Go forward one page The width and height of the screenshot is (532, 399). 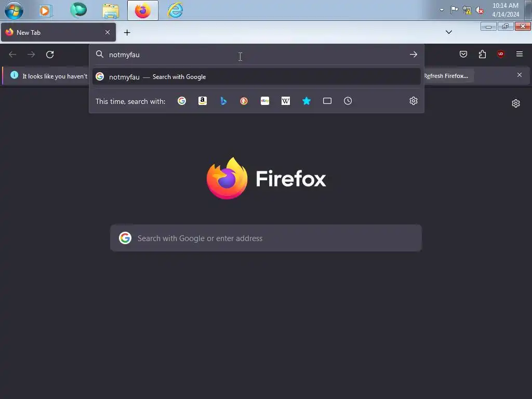click(x=31, y=54)
